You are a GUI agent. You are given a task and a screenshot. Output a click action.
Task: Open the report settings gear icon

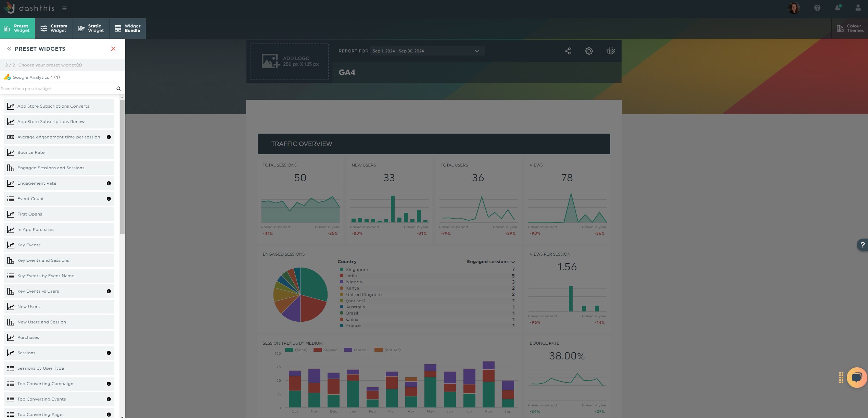click(x=589, y=51)
